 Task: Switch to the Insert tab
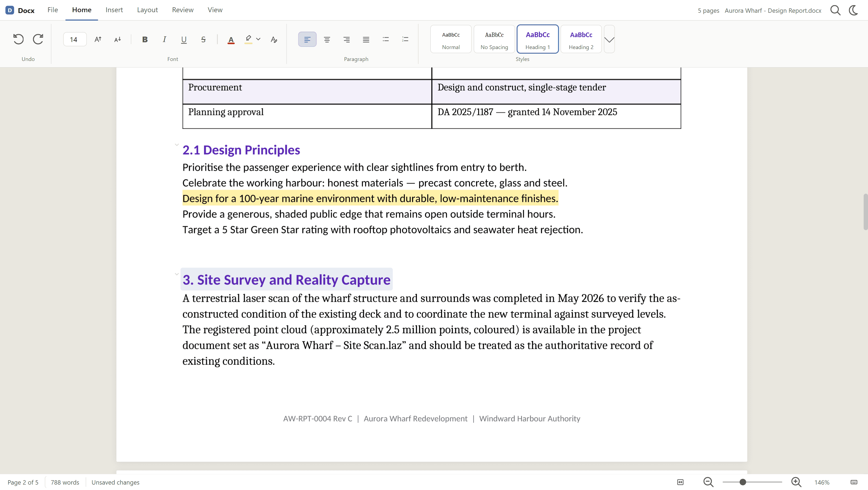(x=114, y=10)
